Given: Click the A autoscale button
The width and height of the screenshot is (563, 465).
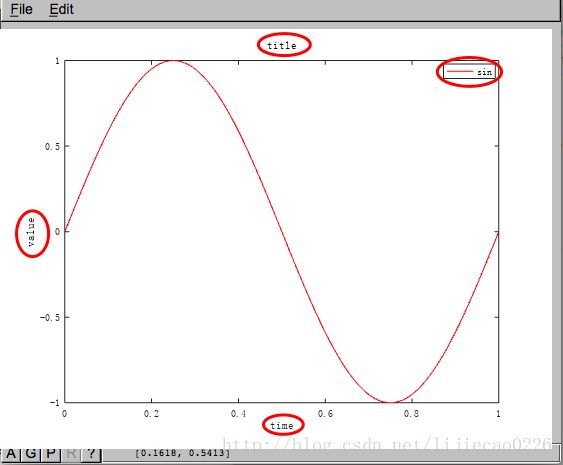Looking at the screenshot, I should click(x=11, y=454).
